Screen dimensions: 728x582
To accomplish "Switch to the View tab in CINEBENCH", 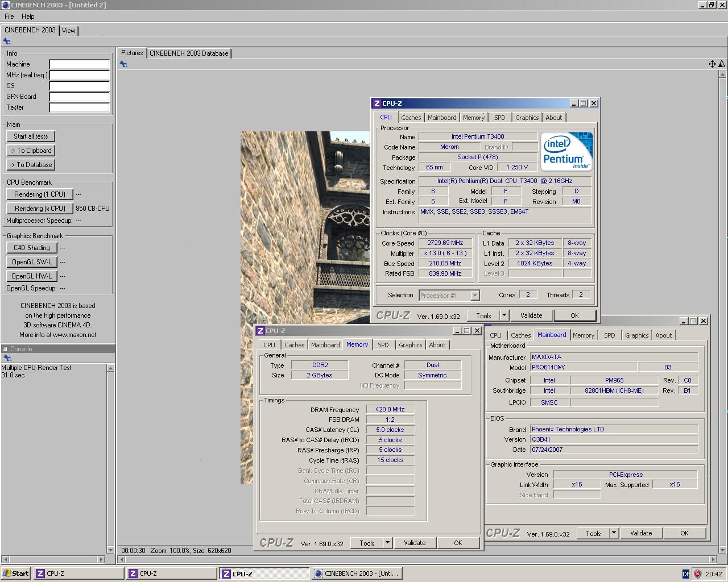I will pyautogui.click(x=69, y=31).
